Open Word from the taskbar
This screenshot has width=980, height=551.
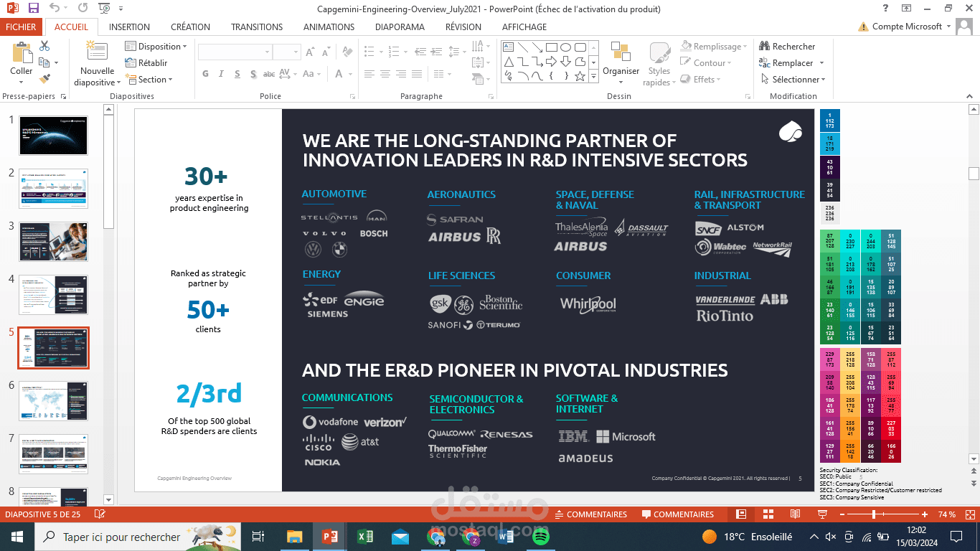tap(505, 537)
